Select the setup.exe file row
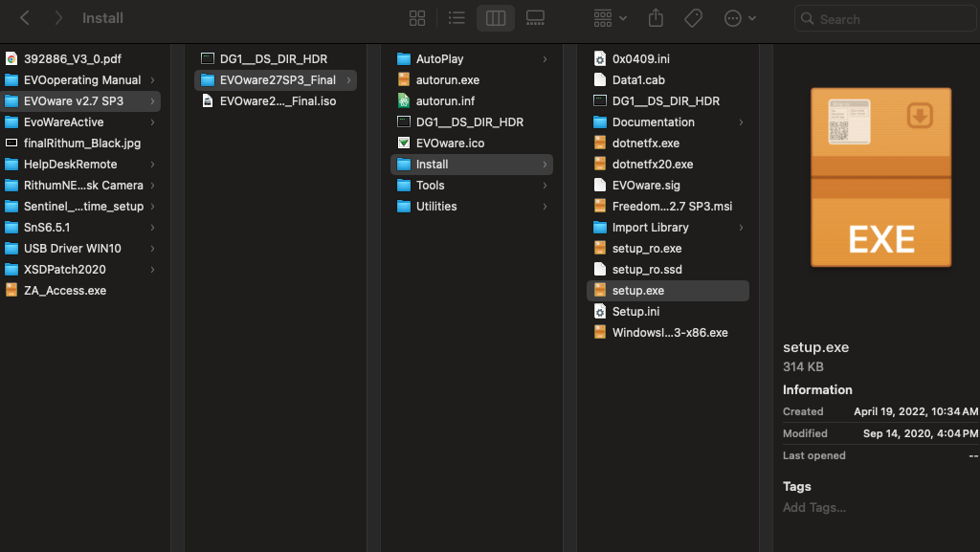The image size is (980, 552). [x=668, y=291]
